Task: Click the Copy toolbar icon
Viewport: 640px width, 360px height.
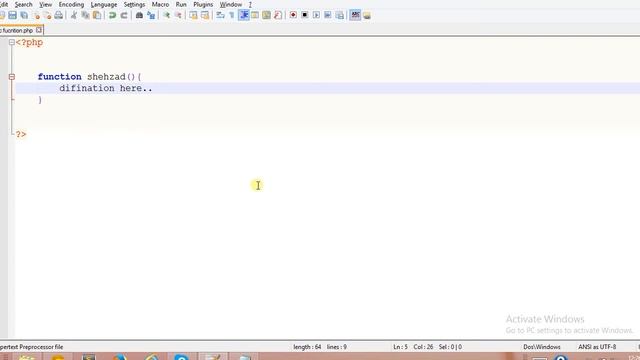Action: click(x=85, y=16)
